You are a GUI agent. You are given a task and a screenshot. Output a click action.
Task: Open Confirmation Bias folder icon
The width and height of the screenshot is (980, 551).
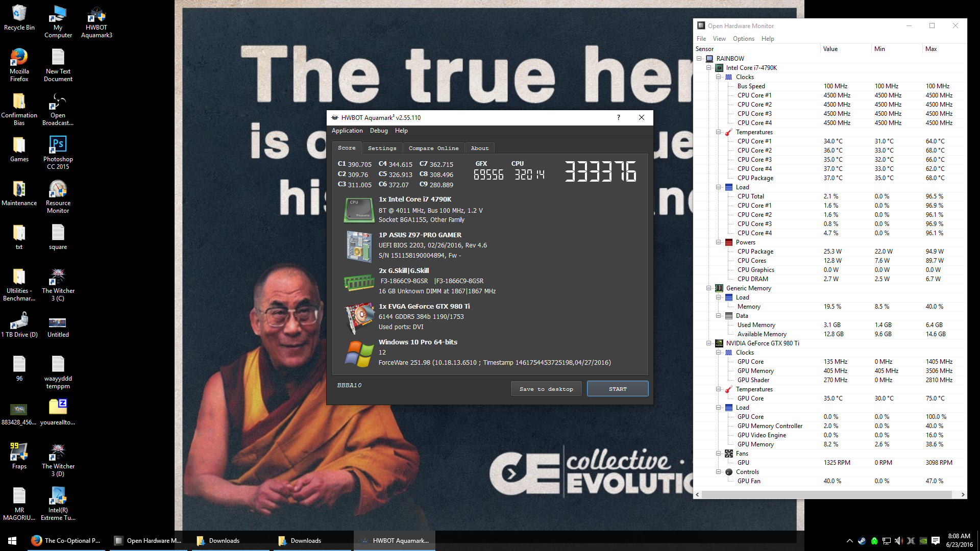point(19,109)
